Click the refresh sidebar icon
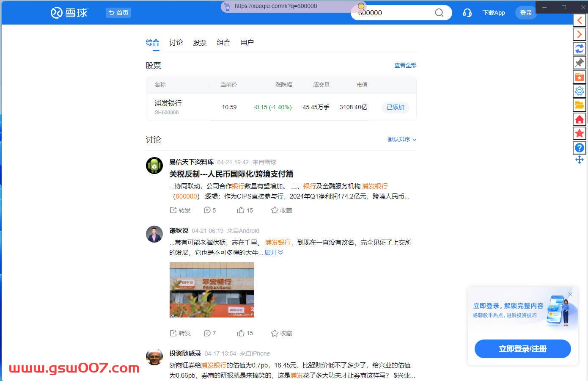The height and width of the screenshot is (381, 588). [580, 49]
